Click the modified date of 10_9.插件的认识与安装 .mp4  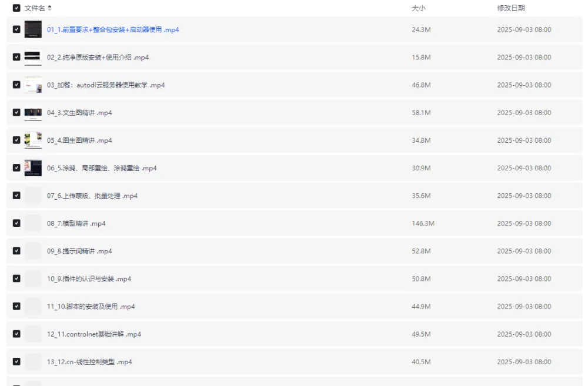pos(524,279)
